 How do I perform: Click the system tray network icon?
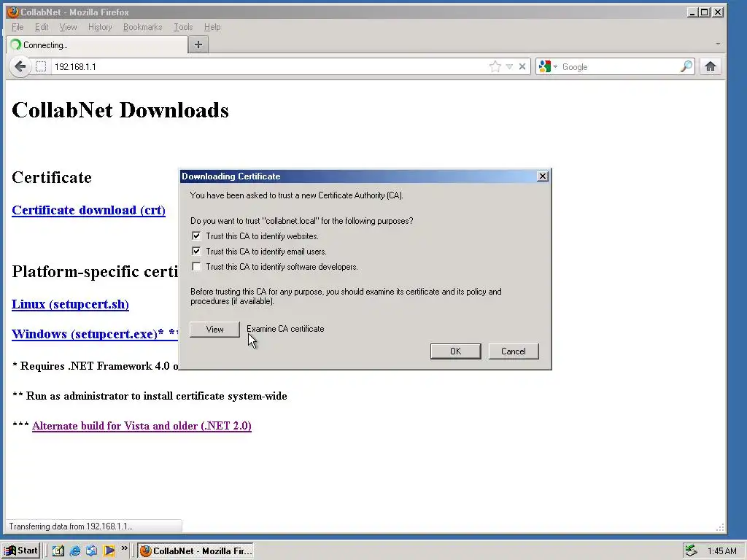pyautogui.click(x=691, y=551)
